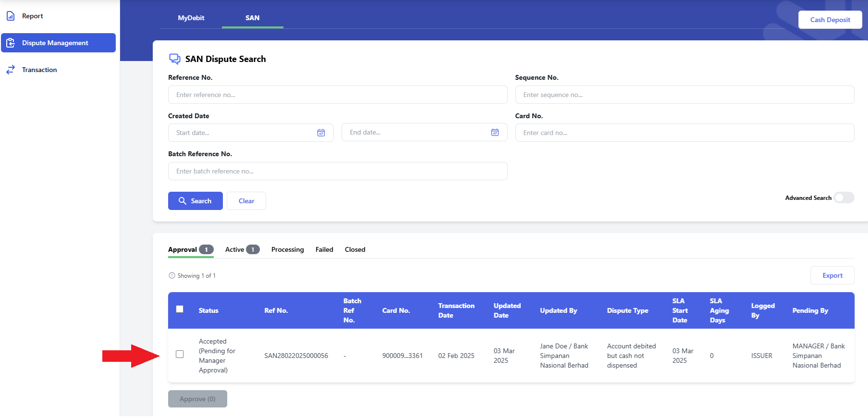868x419 pixels.
Task: Click reference number SAN28022025000056
Action: coord(296,356)
